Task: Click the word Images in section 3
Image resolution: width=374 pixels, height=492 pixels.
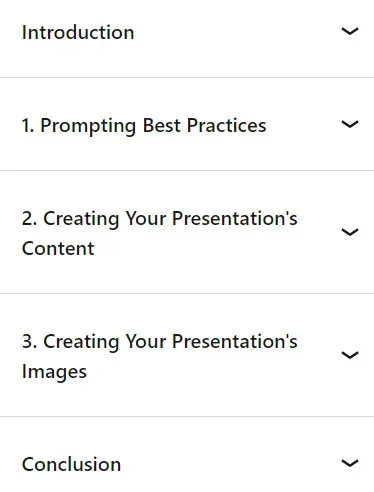Action: tap(54, 372)
